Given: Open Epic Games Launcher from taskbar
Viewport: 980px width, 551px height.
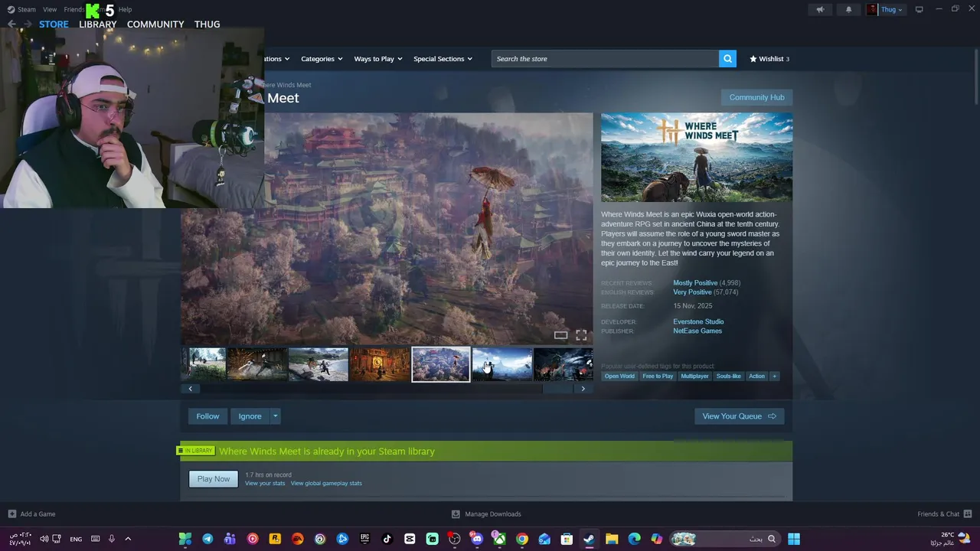Looking at the screenshot, I should point(365,539).
